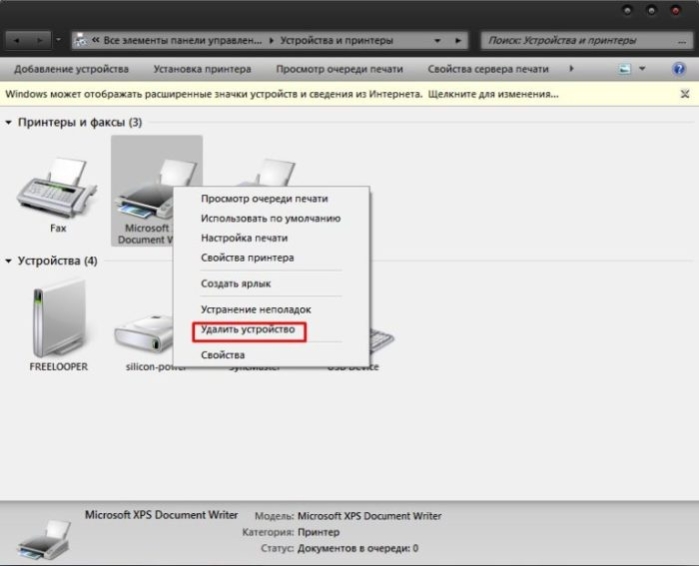Click the navigate forward arrow
The height and width of the screenshot is (566, 699).
click(x=40, y=41)
